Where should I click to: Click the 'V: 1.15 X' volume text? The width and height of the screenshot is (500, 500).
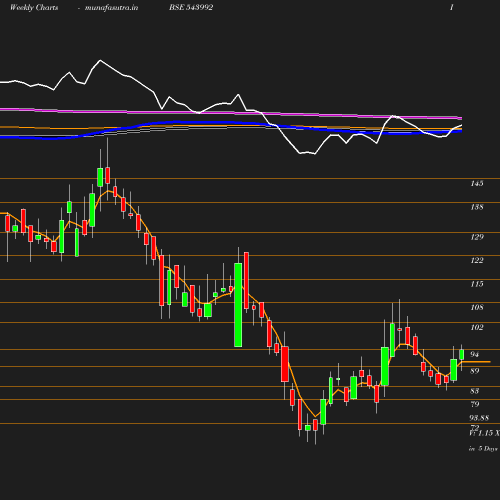pyautogui.click(x=484, y=433)
